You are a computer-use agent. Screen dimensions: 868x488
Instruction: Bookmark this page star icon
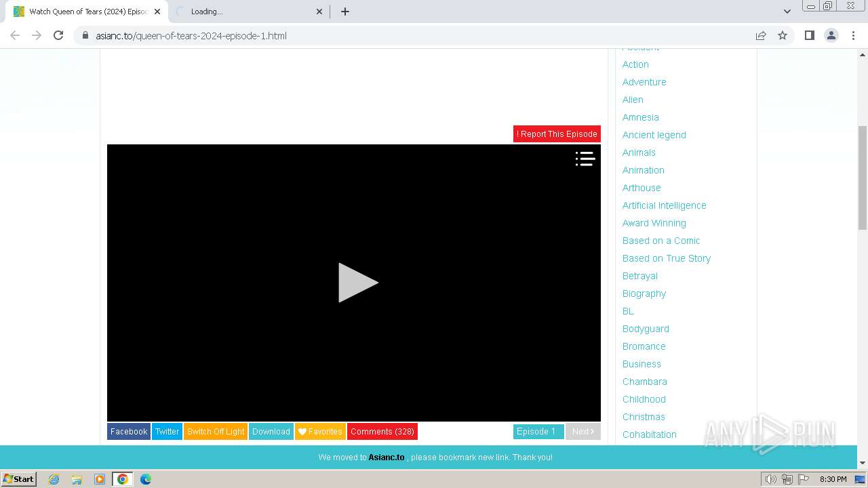click(783, 35)
